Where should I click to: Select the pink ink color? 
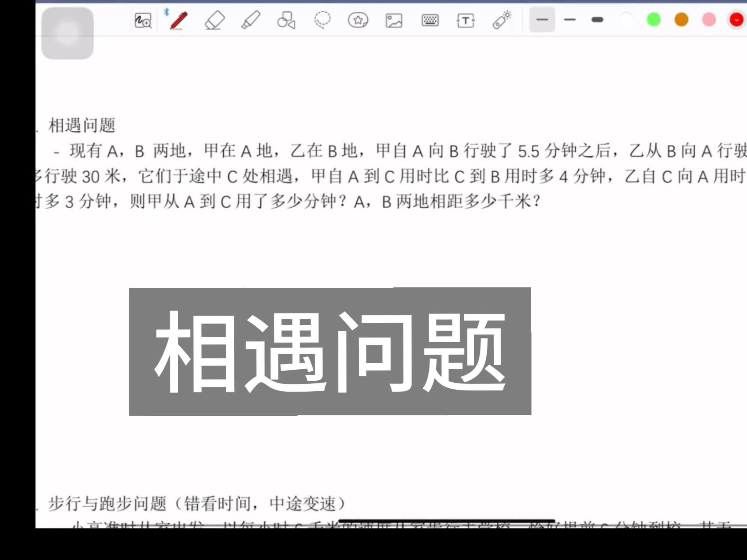pyautogui.click(x=709, y=20)
